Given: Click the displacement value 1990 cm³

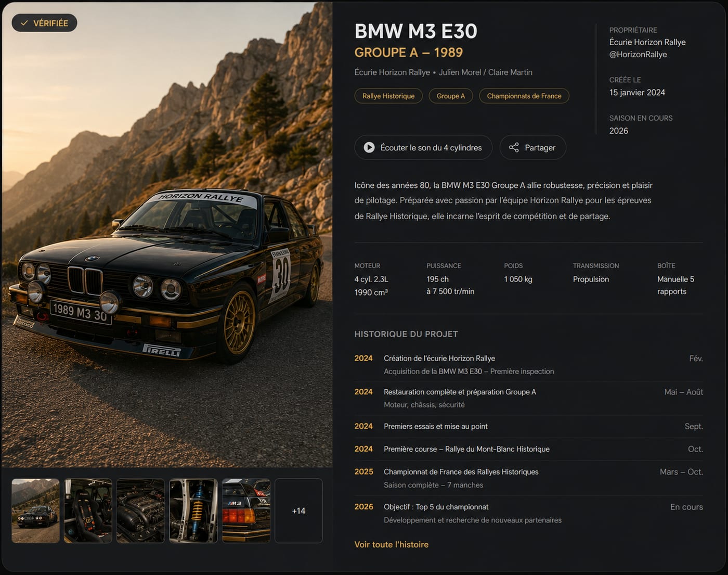Looking at the screenshot, I should pyautogui.click(x=371, y=292).
